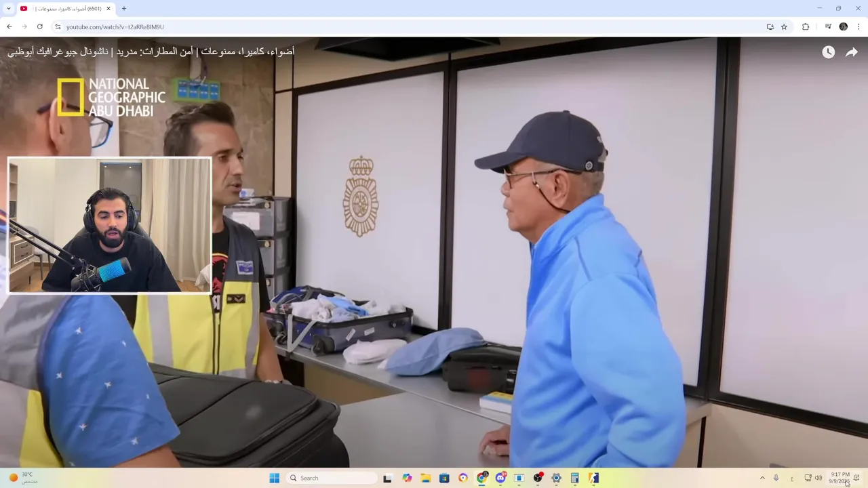868x488 pixels.
Task: Reload the YouTube page
Action: click(40, 26)
